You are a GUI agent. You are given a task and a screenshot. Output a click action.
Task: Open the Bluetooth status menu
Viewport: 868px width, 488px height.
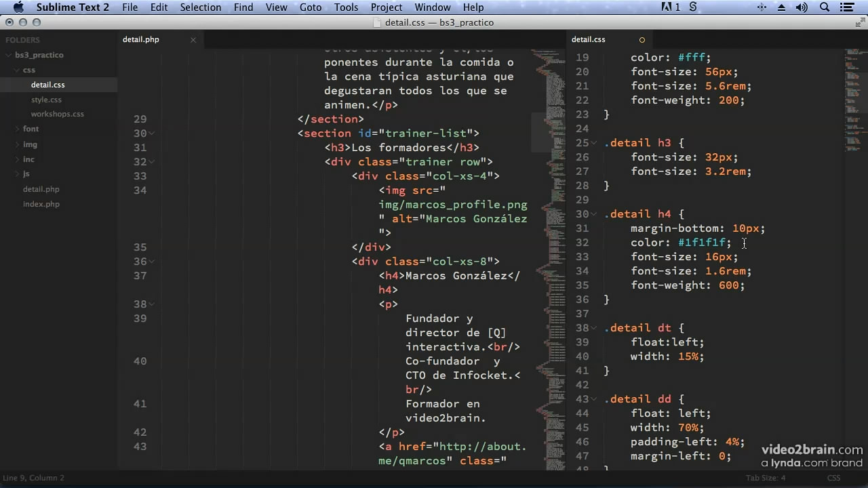pyautogui.click(x=762, y=7)
